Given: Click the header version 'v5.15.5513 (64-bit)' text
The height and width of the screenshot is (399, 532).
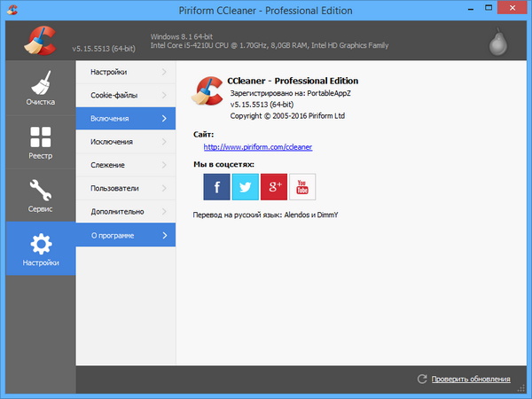Looking at the screenshot, I should (x=104, y=49).
